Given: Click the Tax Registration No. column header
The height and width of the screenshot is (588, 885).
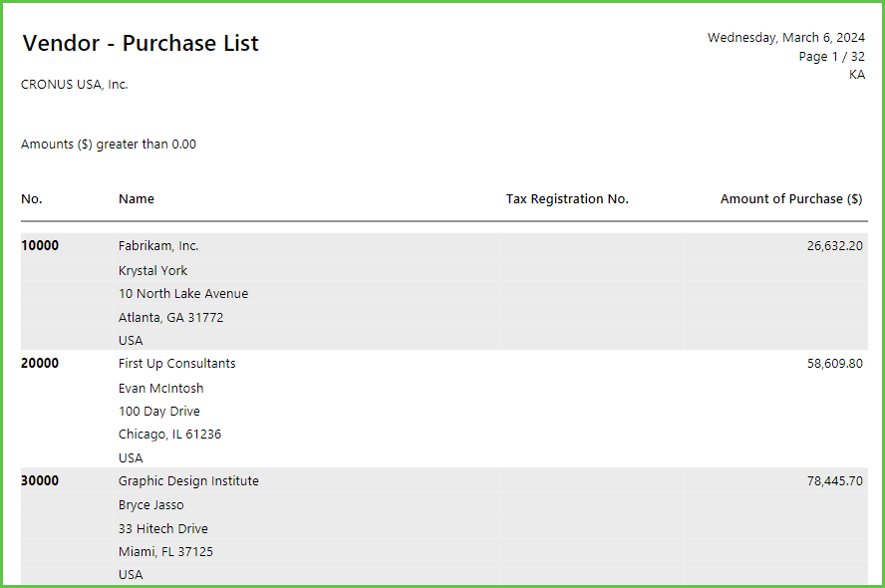Looking at the screenshot, I should click(567, 199).
